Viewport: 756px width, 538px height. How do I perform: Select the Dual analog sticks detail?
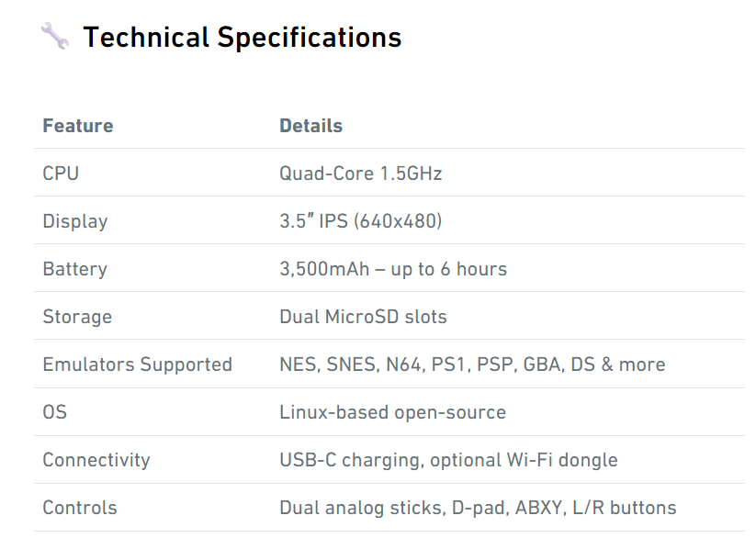point(478,508)
